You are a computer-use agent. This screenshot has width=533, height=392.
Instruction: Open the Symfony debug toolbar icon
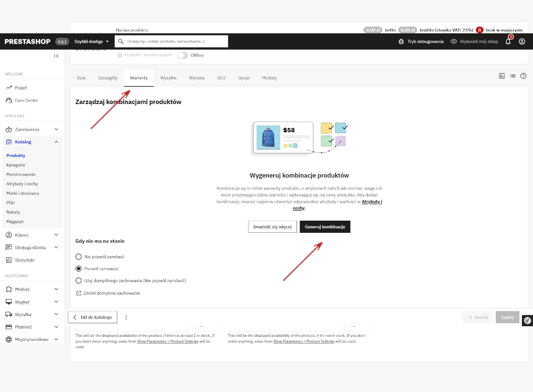click(x=527, y=320)
